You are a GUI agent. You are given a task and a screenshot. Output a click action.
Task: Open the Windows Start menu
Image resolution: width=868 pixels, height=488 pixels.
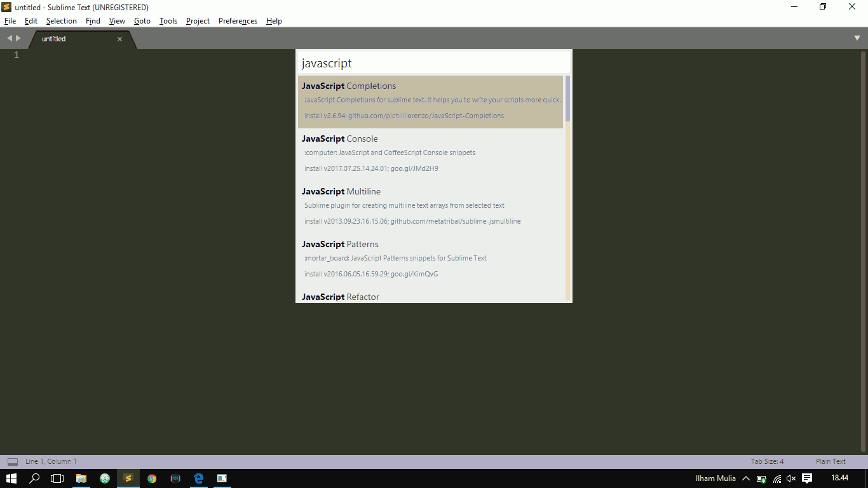pos(11,478)
